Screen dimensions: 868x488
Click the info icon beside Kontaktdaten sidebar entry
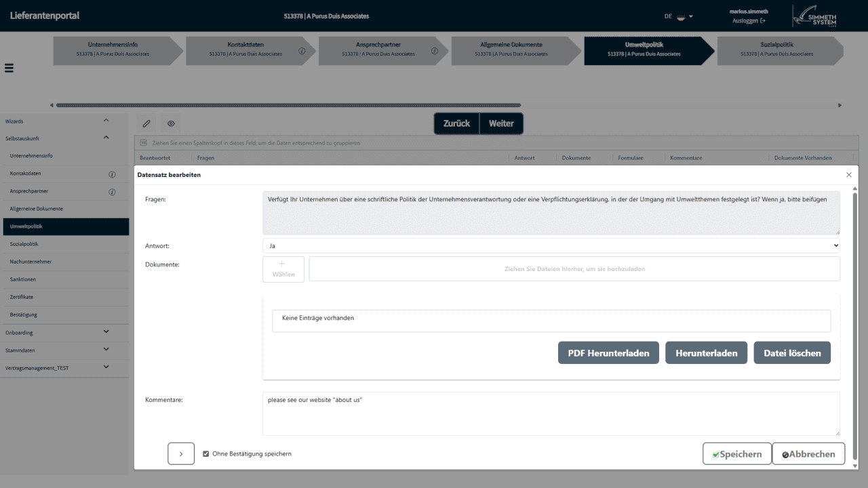112,173
